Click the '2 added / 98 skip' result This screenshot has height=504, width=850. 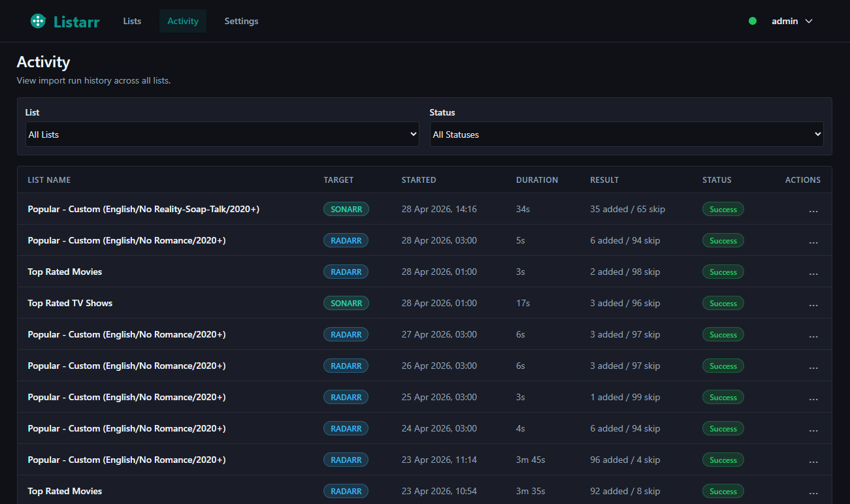tap(625, 272)
